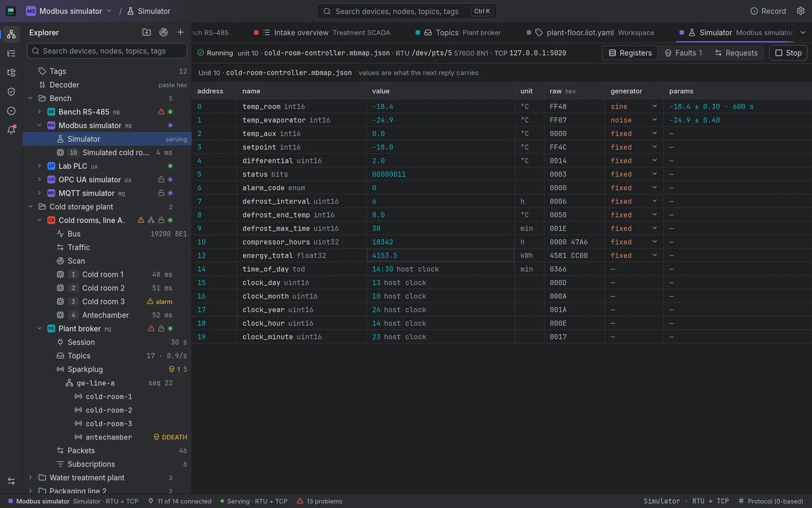Open the 13 problems status item
Screen dimensions: 812x508
tap(319, 501)
